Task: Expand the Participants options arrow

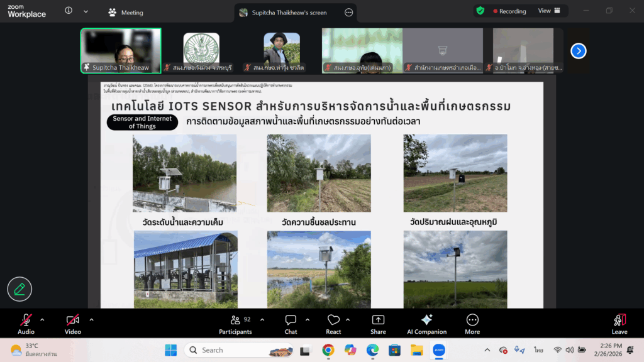Action: click(x=262, y=320)
